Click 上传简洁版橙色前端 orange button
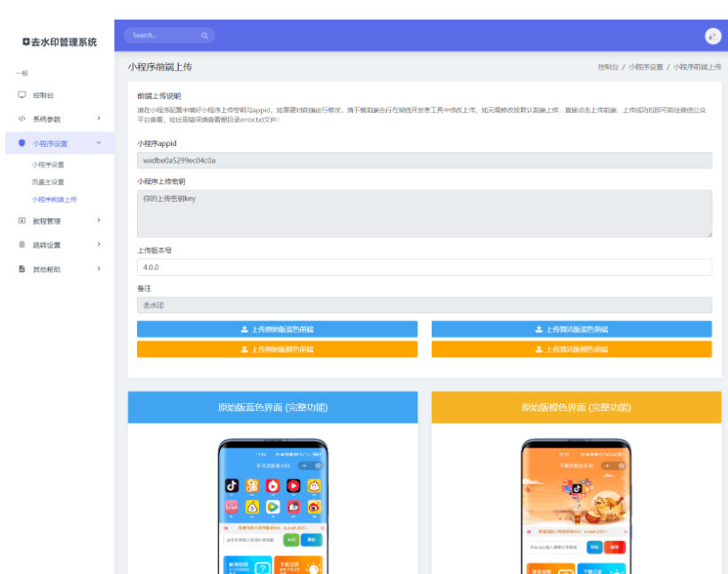This screenshot has width=728, height=574. tap(571, 350)
